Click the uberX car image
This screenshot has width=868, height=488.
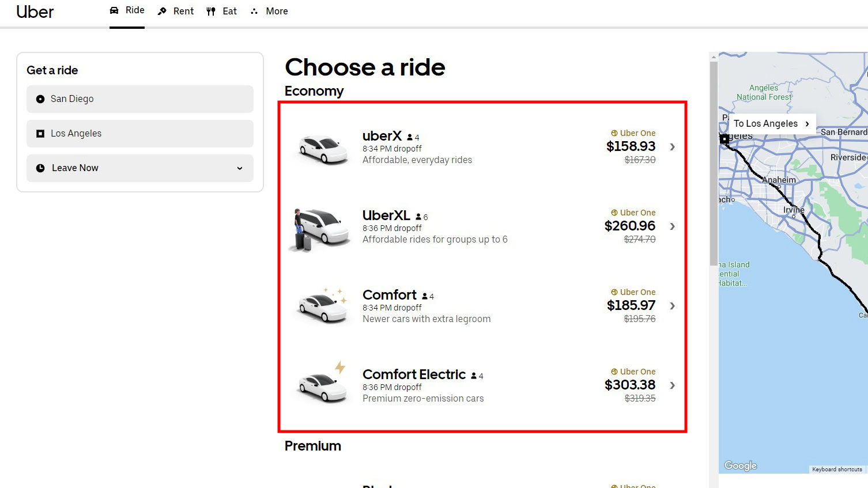[323, 149]
